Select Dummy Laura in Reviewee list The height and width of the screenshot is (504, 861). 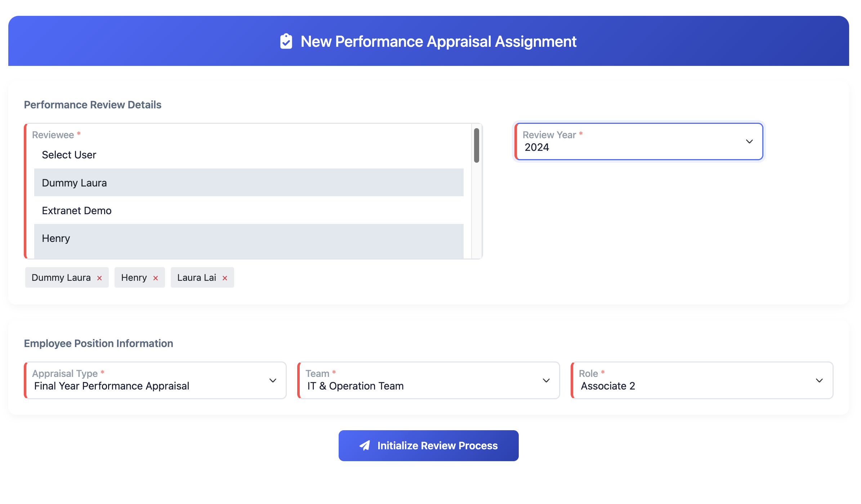(249, 183)
